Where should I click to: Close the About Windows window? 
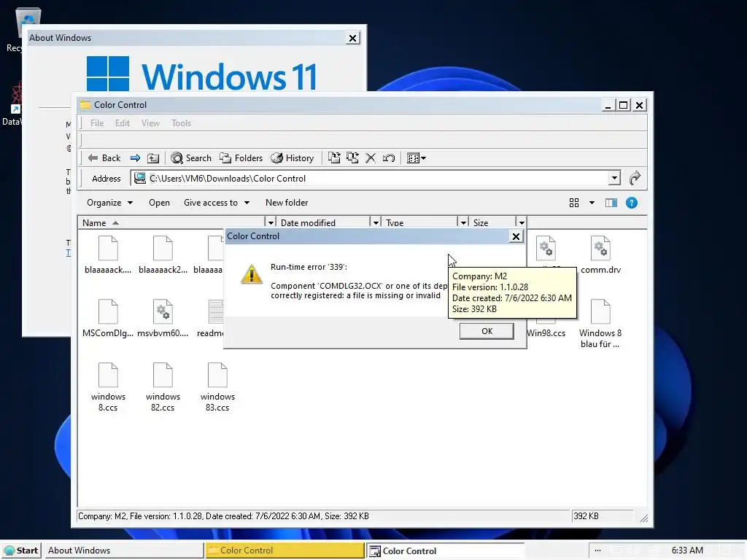(x=352, y=38)
